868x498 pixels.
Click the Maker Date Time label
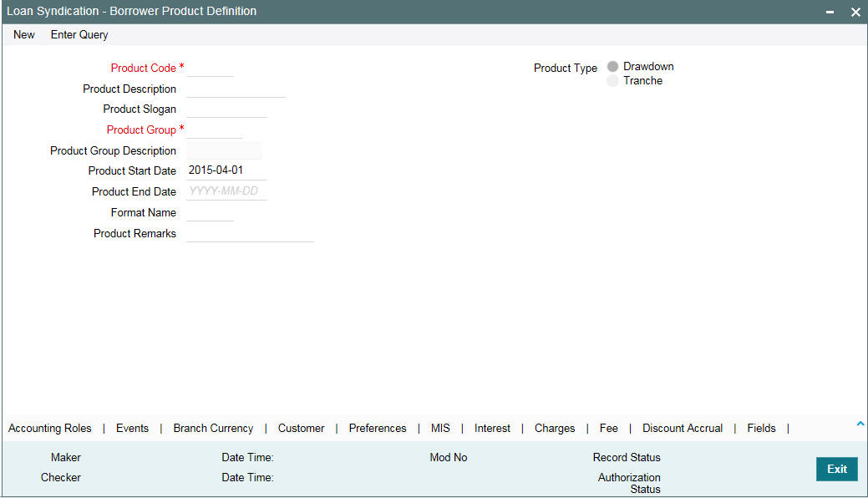click(247, 458)
